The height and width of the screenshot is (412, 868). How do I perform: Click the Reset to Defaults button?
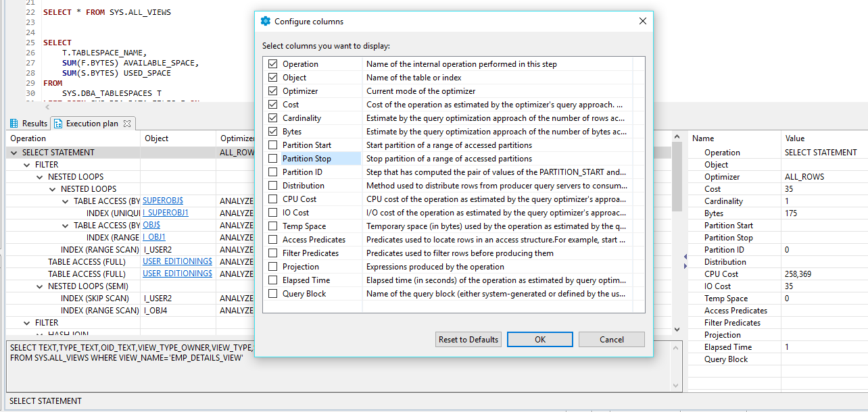(468, 339)
